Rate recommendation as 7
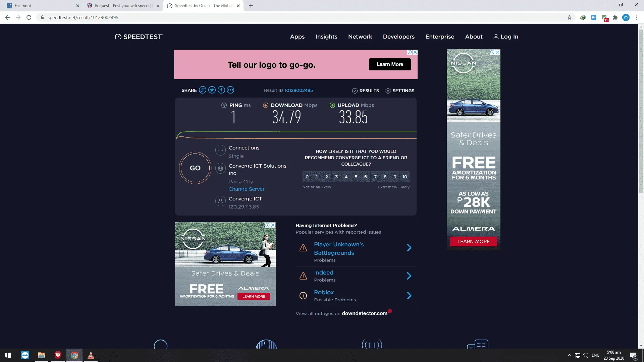 point(375,177)
